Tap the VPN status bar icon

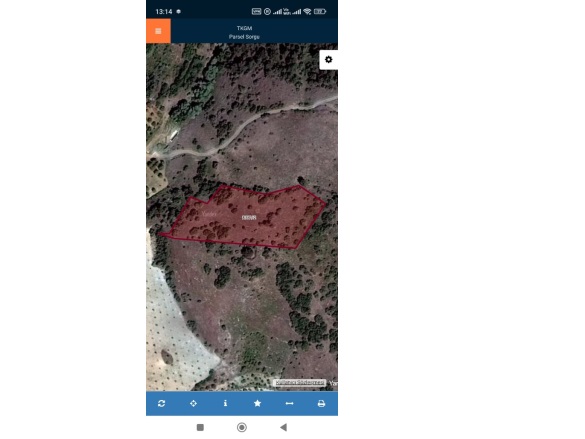(256, 12)
